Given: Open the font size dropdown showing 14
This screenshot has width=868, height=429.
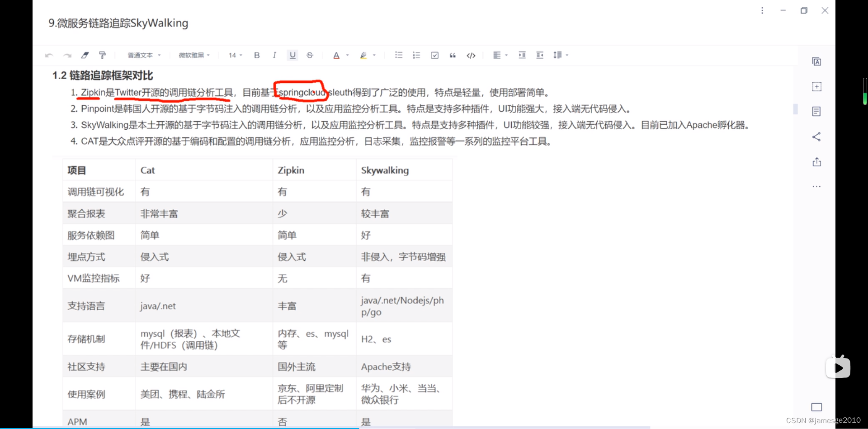Looking at the screenshot, I should 236,55.
